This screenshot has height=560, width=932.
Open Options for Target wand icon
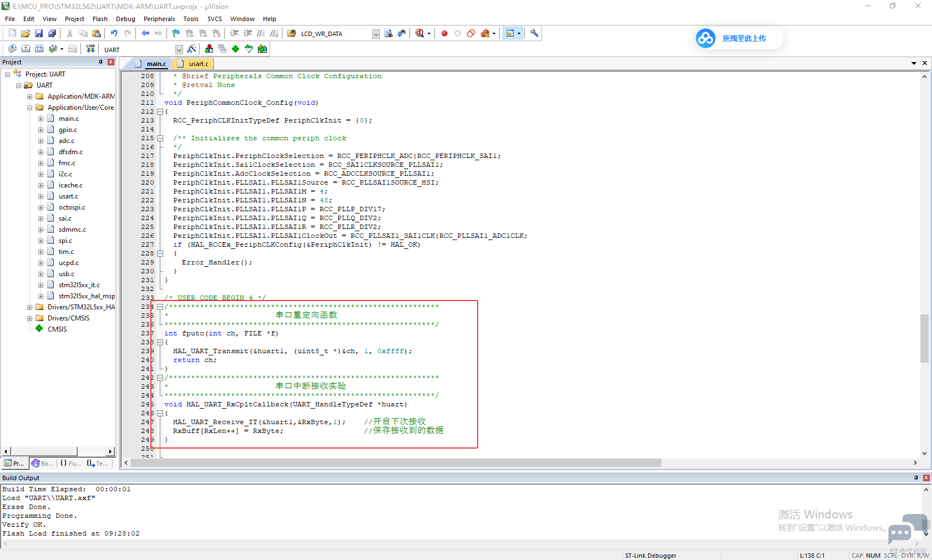tap(191, 49)
